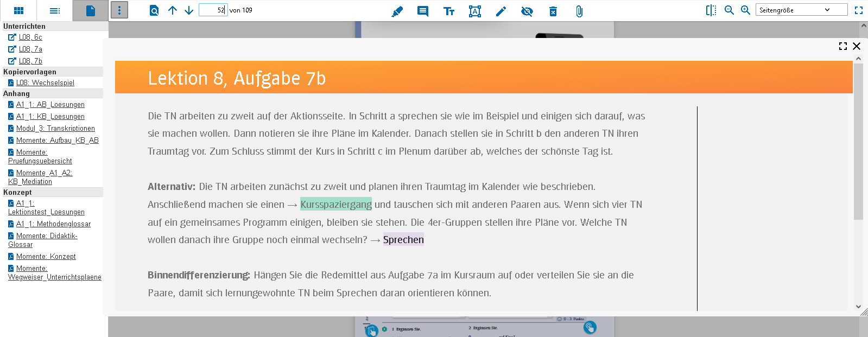This screenshot has width=868, height=337.
Task: Zoom in with the plus magnifier
Action: (x=746, y=10)
